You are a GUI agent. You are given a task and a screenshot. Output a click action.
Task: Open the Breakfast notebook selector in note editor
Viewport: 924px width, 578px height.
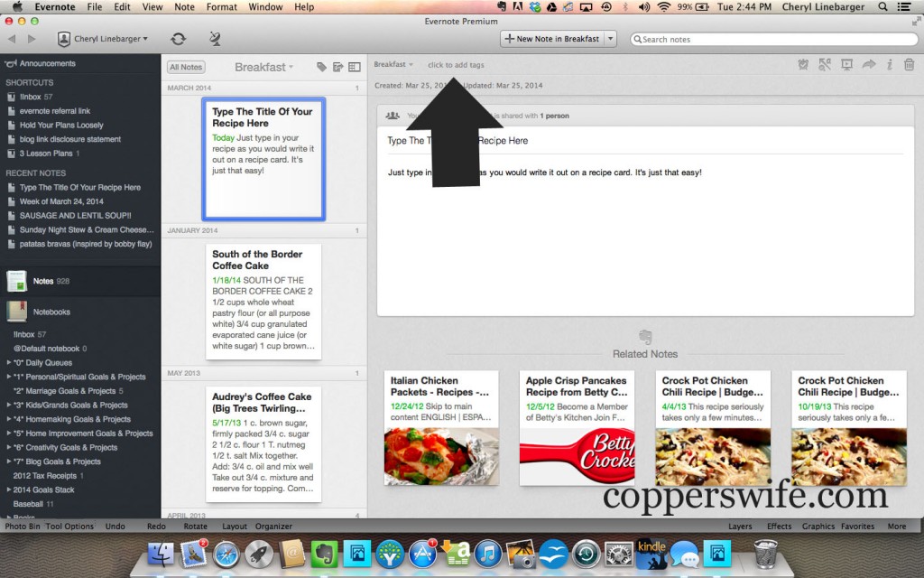393,64
